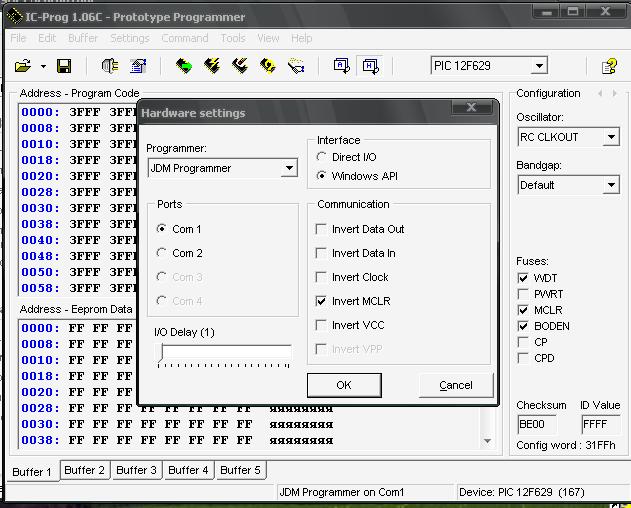Screen dimensions: 631x508
Task: Click the Read All chip icon
Action: (184, 66)
